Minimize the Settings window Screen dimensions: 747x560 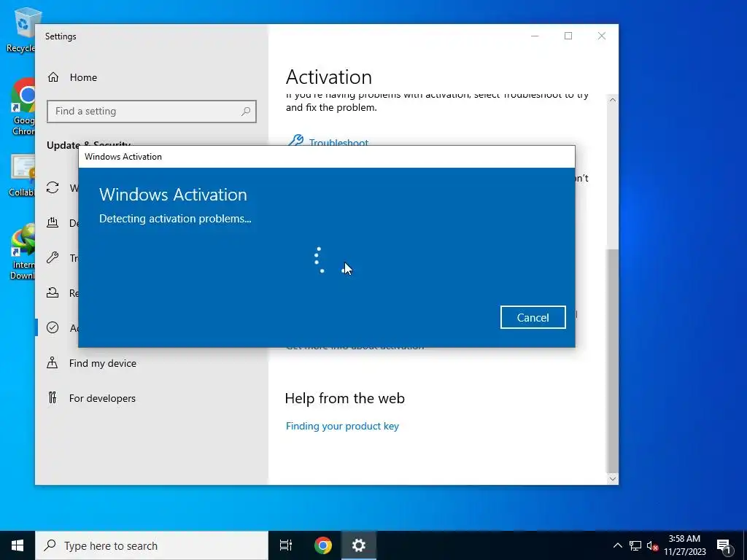click(x=535, y=36)
